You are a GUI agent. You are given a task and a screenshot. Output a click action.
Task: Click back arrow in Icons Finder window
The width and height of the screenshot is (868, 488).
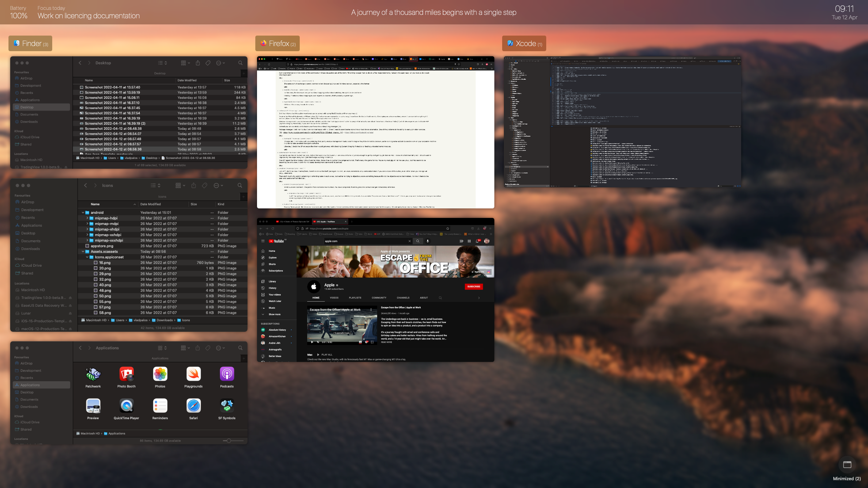(85, 185)
